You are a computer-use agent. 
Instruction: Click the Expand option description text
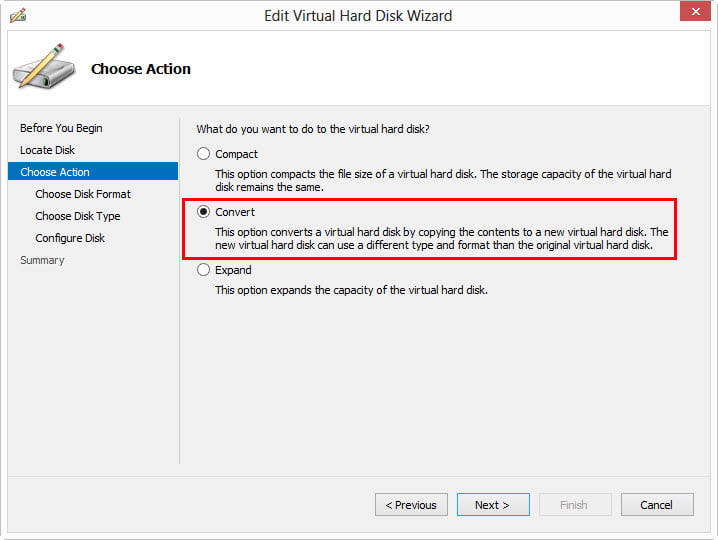coord(351,290)
